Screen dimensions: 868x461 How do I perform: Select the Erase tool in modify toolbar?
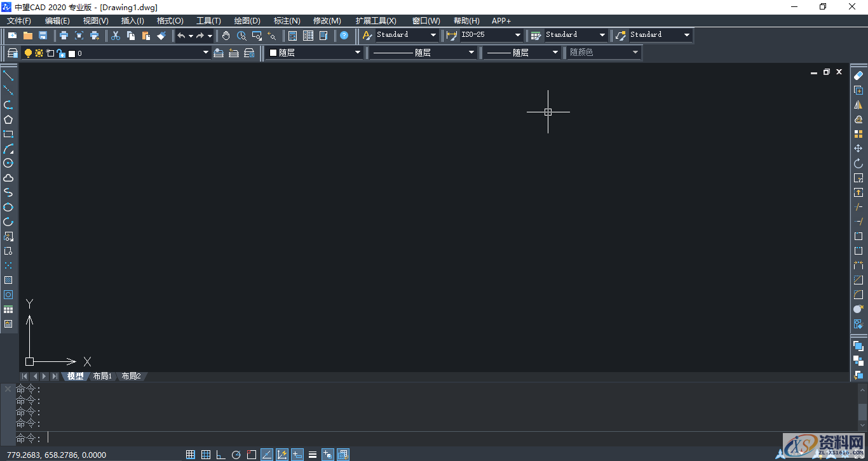point(858,76)
